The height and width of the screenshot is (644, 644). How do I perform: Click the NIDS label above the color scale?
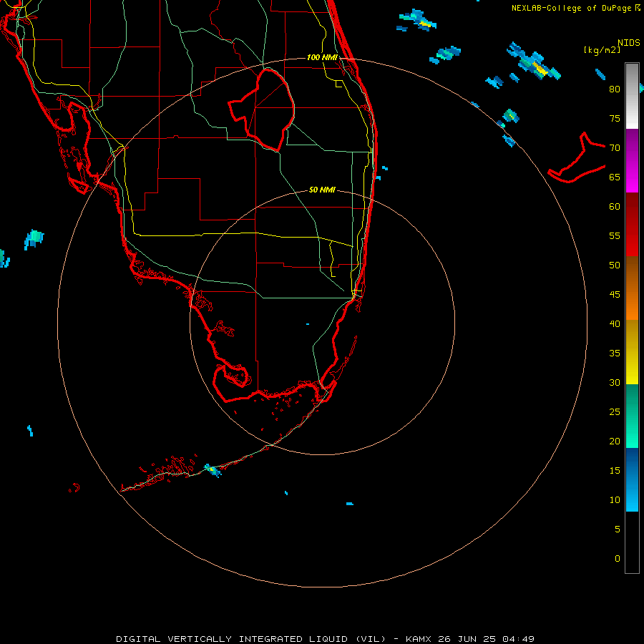point(628,43)
